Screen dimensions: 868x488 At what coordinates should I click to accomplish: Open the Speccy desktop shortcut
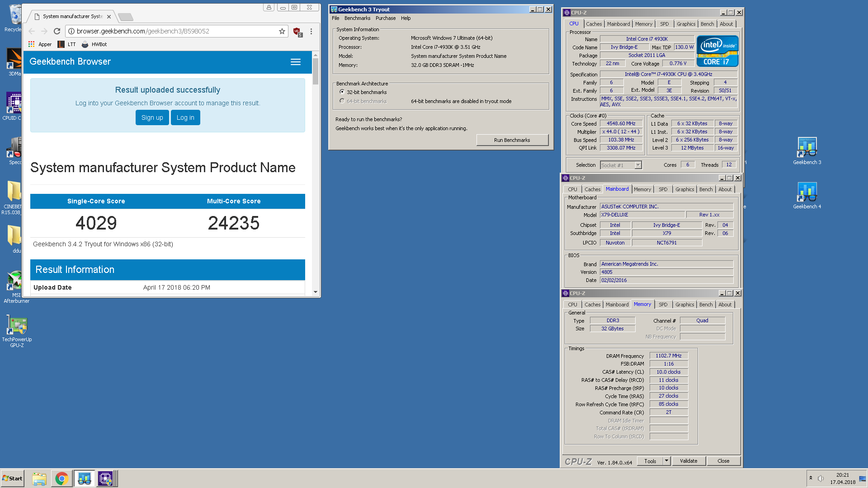[x=14, y=150]
